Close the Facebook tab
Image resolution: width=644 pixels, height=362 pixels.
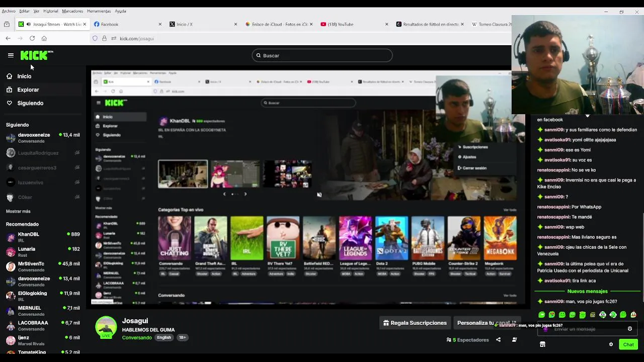(x=160, y=24)
